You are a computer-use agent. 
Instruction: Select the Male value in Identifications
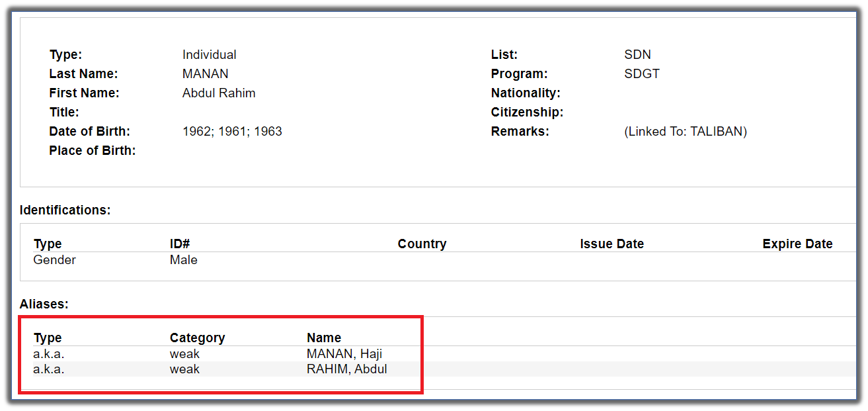click(183, 260)
